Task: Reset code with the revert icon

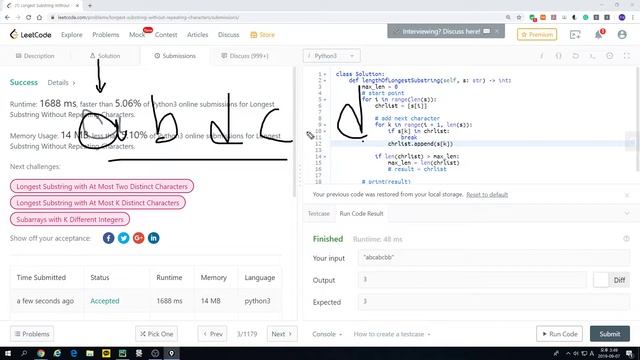Action: [576, 56]
